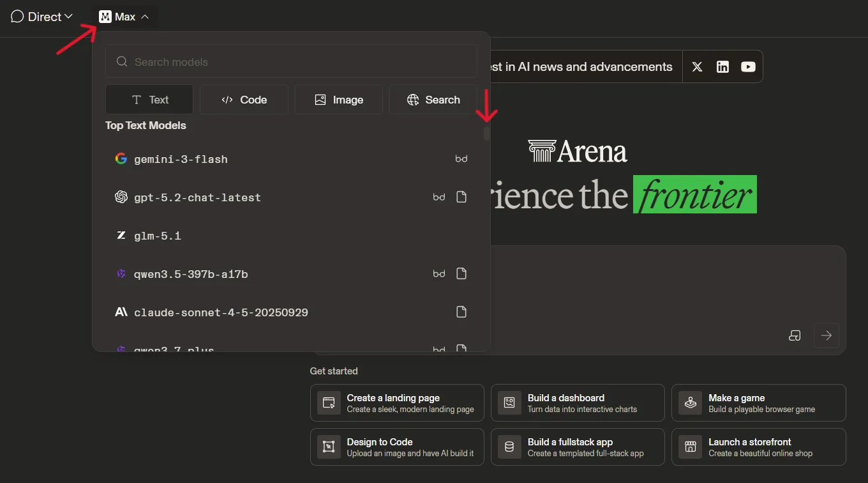Choose the Design to Code card
The height and width of the screenshot is (483, 868).
tap(397, 447)
